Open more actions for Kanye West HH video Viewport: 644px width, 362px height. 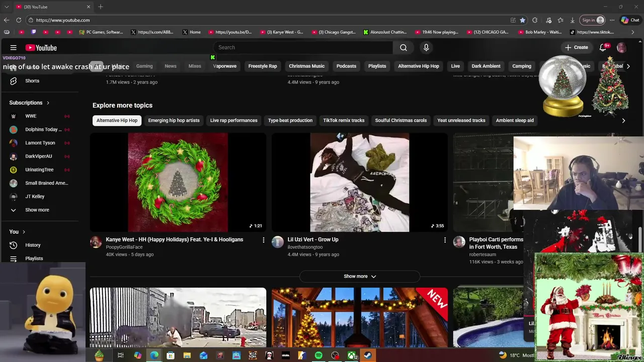point(263,240)
